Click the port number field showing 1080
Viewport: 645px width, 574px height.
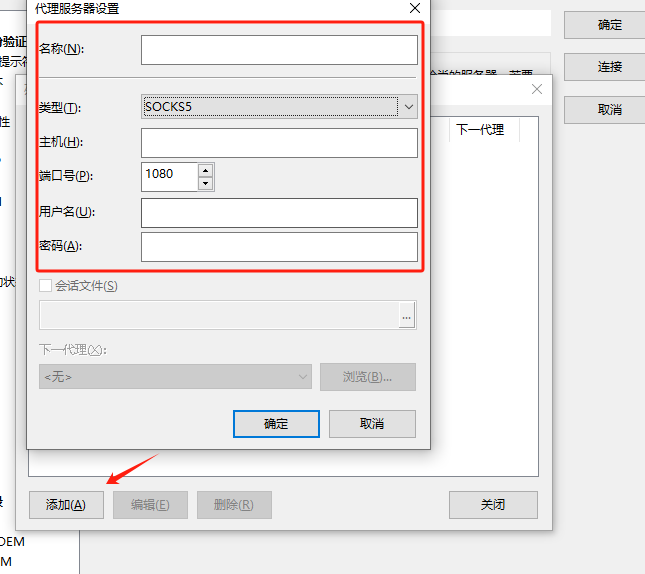coord(169,175)
